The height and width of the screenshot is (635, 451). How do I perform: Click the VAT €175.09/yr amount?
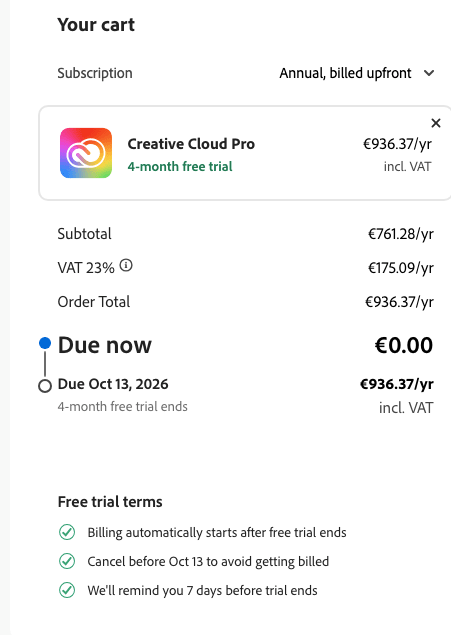(x=401, y=268)
